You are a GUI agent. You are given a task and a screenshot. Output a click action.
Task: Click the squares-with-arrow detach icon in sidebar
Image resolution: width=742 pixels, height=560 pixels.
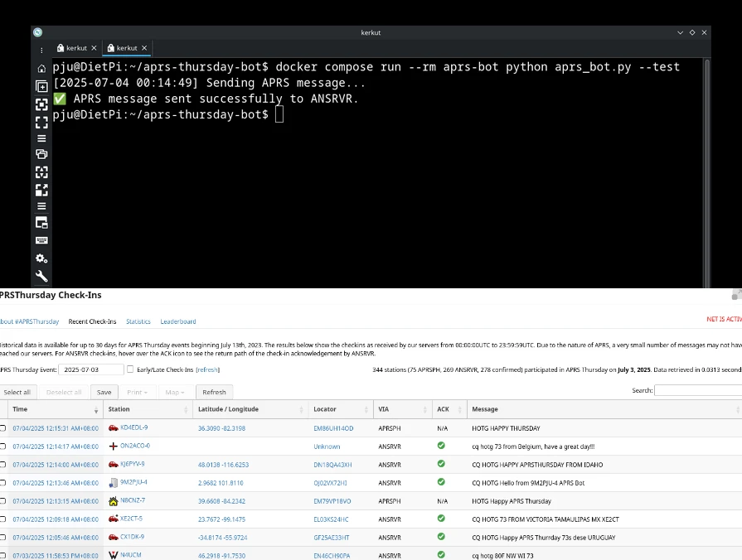pyautogui.click(x=41, y=191)
